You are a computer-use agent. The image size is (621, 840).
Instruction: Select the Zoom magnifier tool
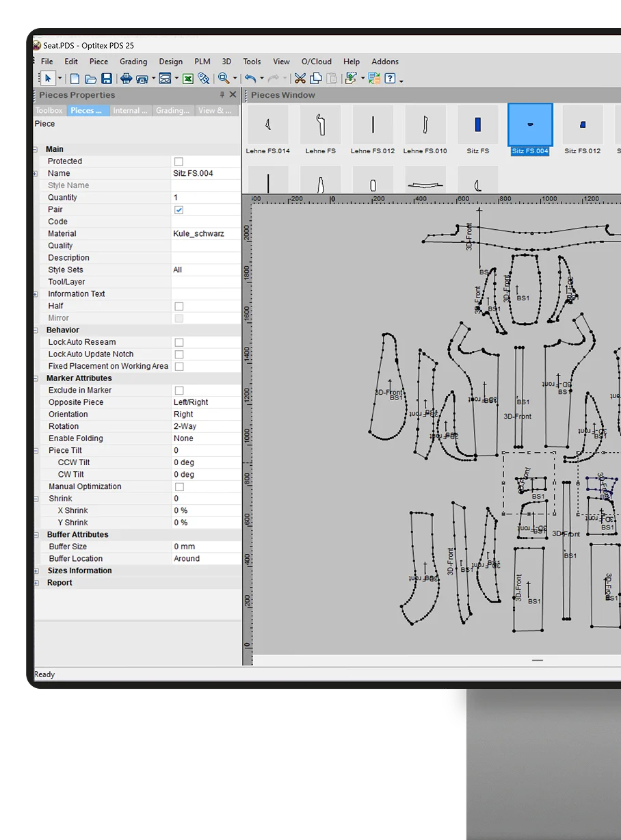tap(223, 79)
